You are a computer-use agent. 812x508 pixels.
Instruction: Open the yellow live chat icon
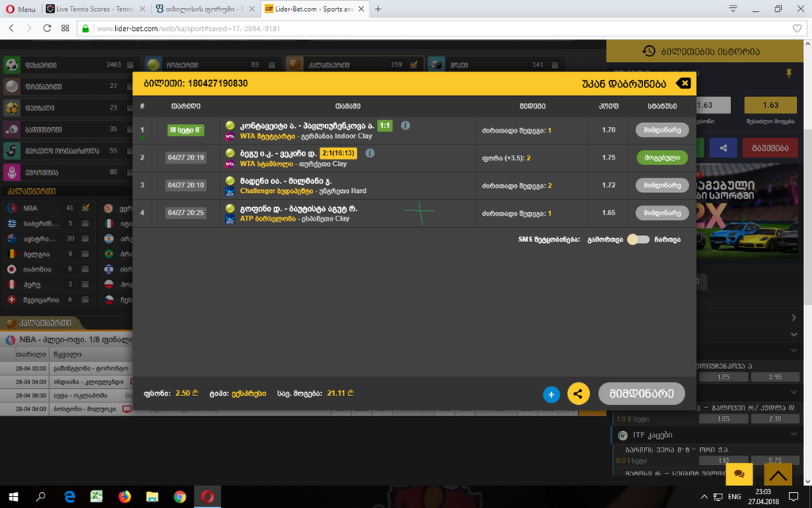point(739,474)
